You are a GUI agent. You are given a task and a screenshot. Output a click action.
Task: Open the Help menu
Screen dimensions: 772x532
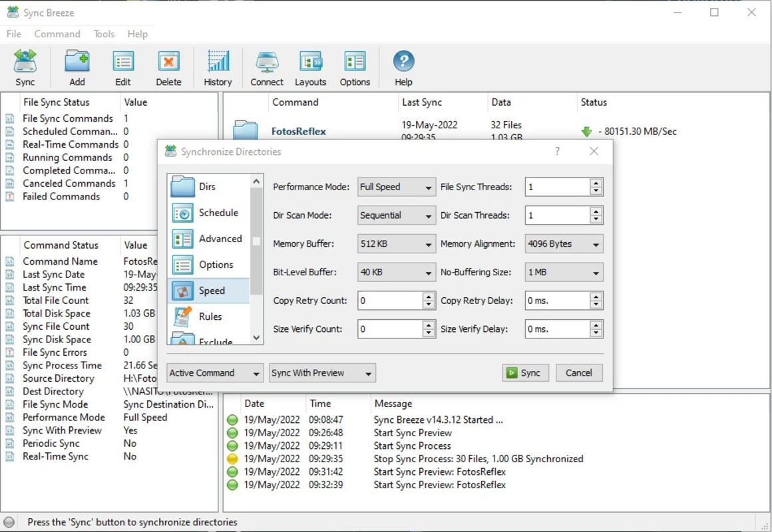137,34
